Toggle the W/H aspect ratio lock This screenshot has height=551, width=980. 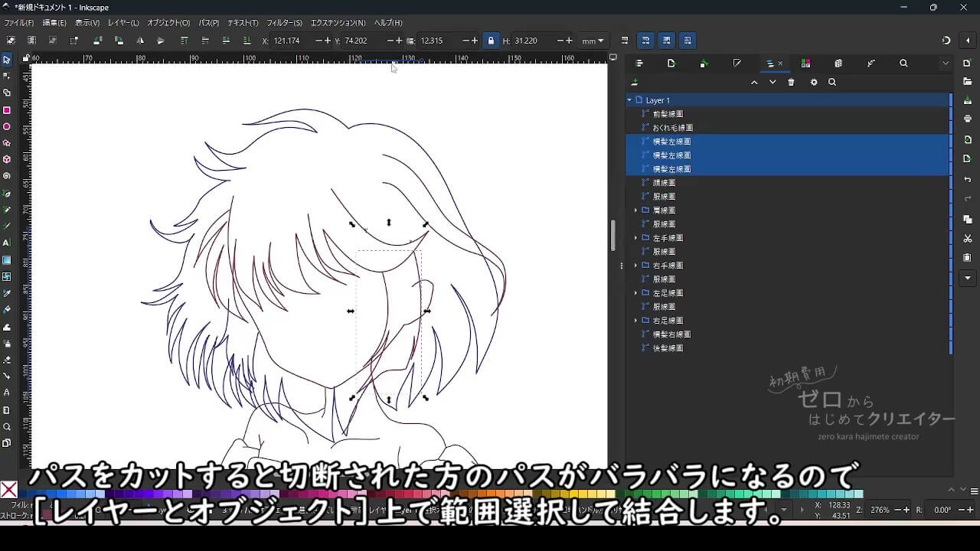tap(492, 41)
